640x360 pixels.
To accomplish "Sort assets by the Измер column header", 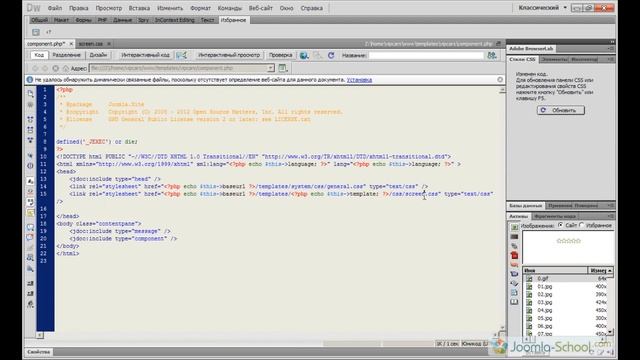I will pos(600,271).
